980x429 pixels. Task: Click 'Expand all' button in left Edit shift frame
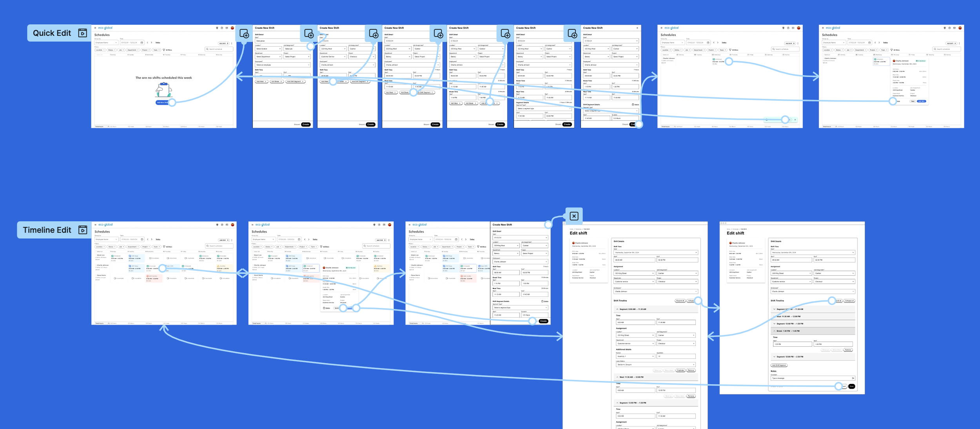tap(680, 301)
